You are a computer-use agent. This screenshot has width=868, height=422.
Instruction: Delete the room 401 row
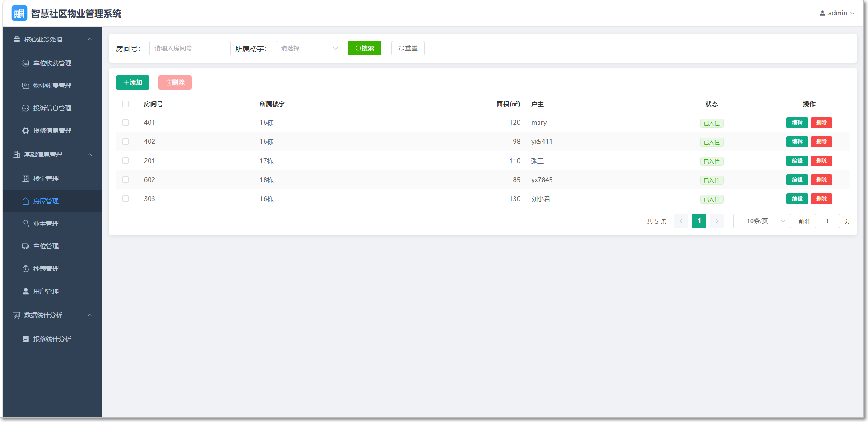pos(822,123)
